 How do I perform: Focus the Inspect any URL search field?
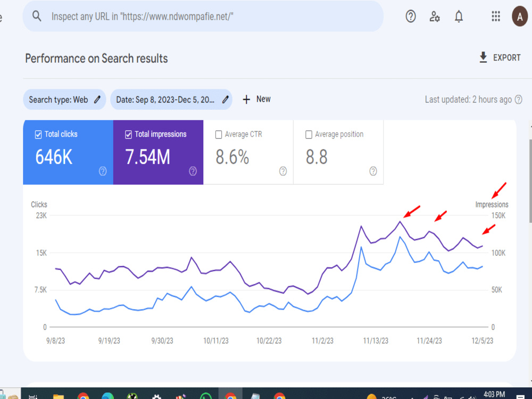point(203,16)
